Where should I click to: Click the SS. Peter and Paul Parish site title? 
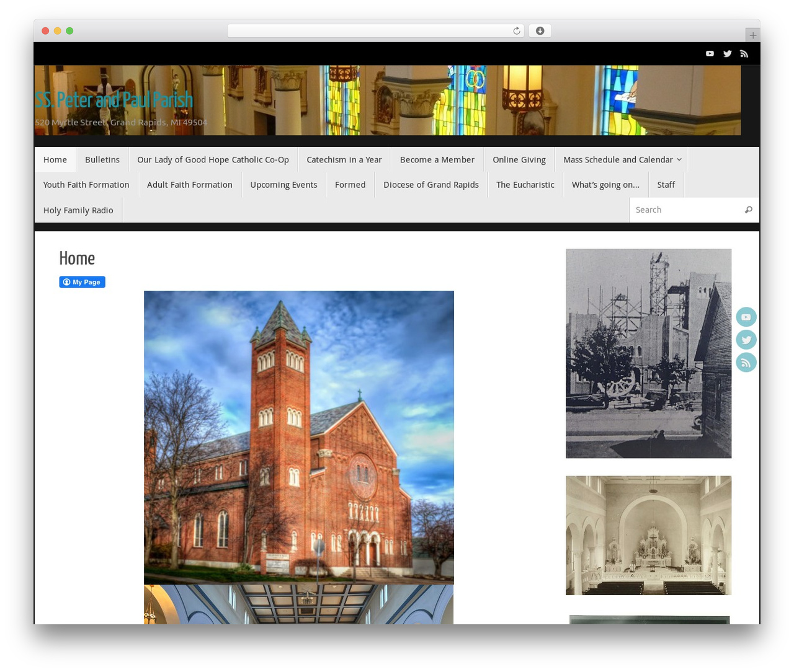[114, 100]
